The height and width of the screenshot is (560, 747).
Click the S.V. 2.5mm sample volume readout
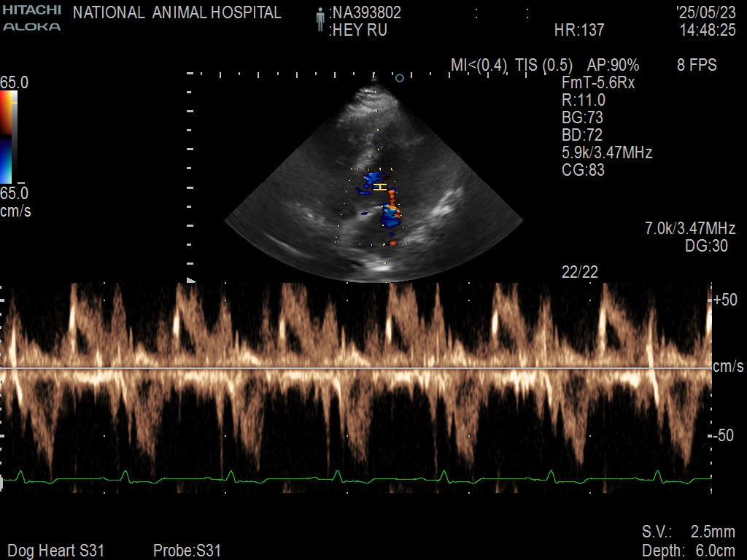[x=688, y=532]
